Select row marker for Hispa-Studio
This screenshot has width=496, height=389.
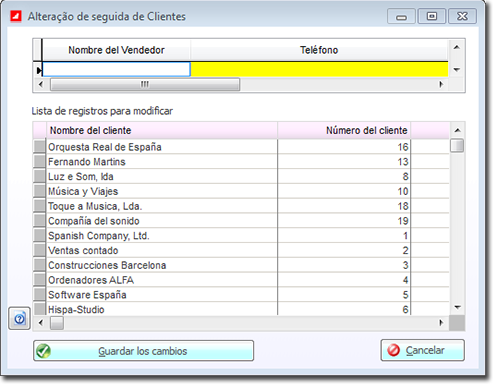(39, 309)
